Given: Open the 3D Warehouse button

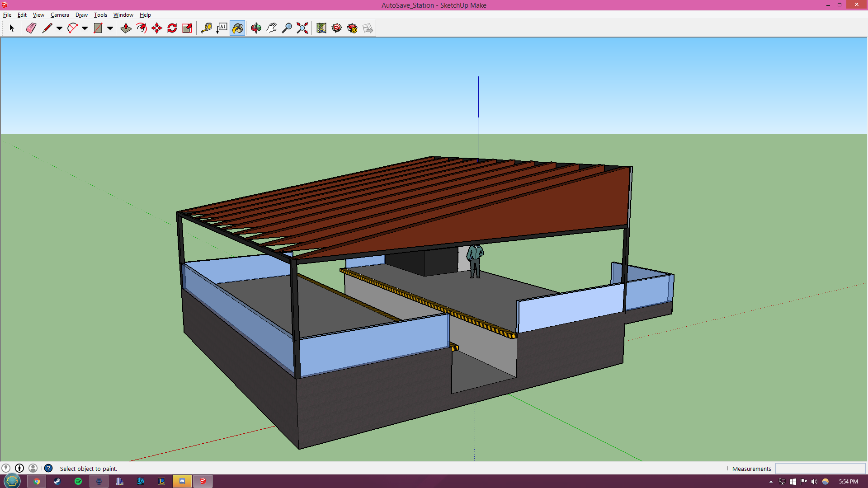Looking at the screenshot, I should click(337, 28).
